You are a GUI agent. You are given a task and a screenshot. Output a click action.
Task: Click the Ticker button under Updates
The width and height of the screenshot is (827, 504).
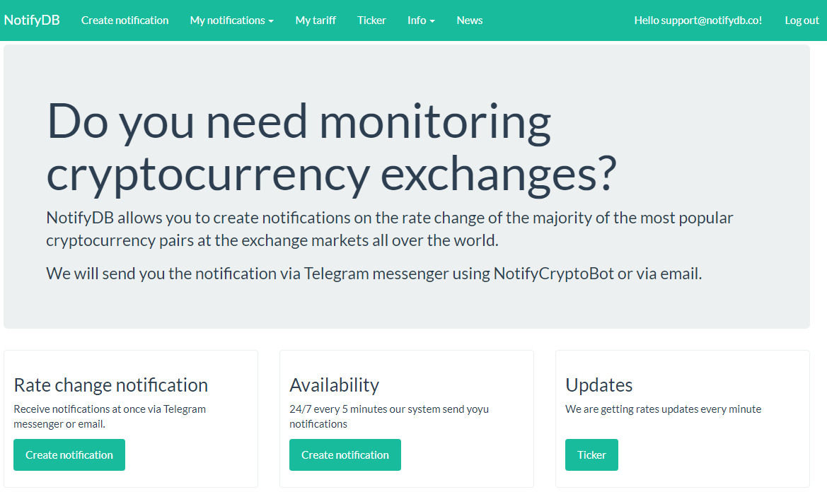click(591, 455)
